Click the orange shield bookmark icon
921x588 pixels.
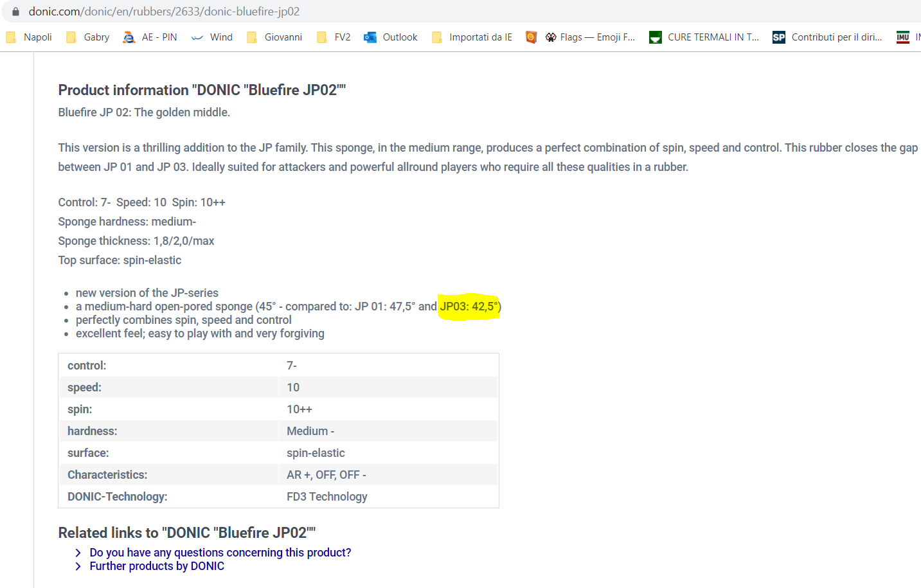point(531,37)
